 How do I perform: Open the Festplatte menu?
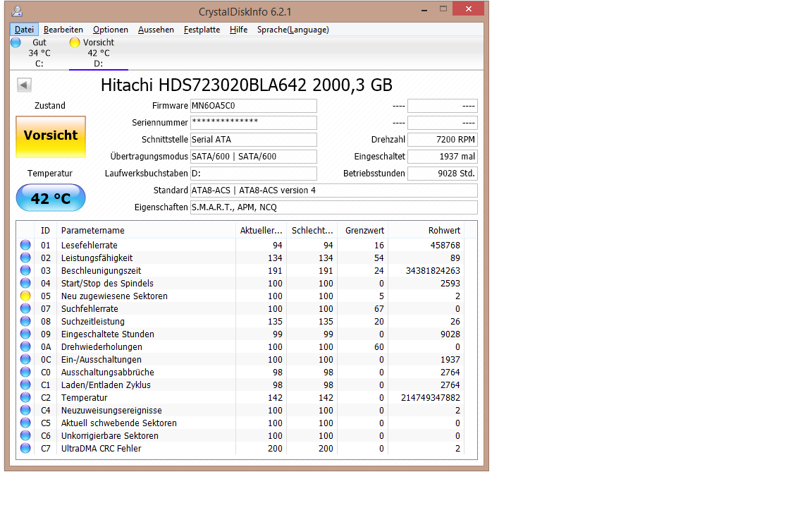(x=202, y=30)
